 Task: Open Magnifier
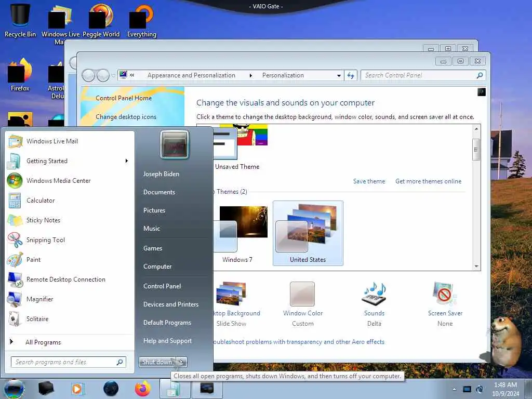pyautogui.click(x=70, y=299)
